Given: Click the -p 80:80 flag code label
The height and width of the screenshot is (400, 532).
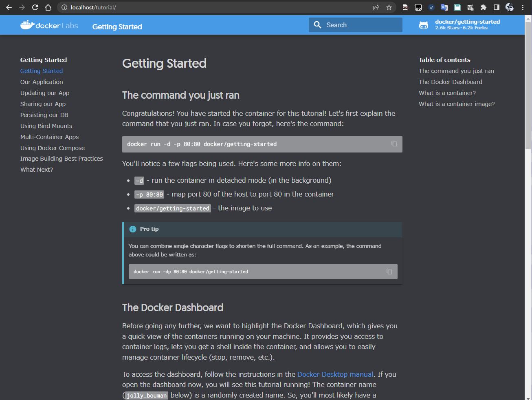Looking at the screenshot, I should pyautogui.click(x=149, y=194).
